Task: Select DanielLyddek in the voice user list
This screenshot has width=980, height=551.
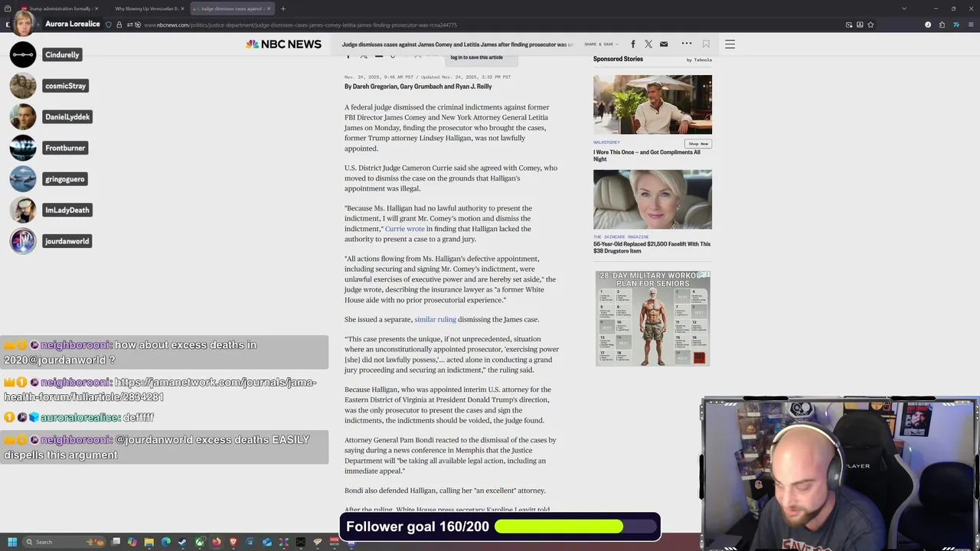Action: tap(67, 116)
